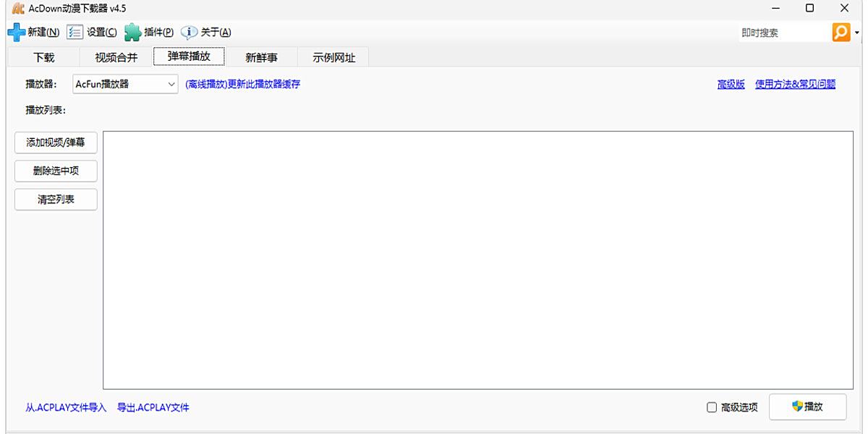Viewport: 868px width, 434px height.
Task: Click the 播放 play button
Action: pos(808,407)
